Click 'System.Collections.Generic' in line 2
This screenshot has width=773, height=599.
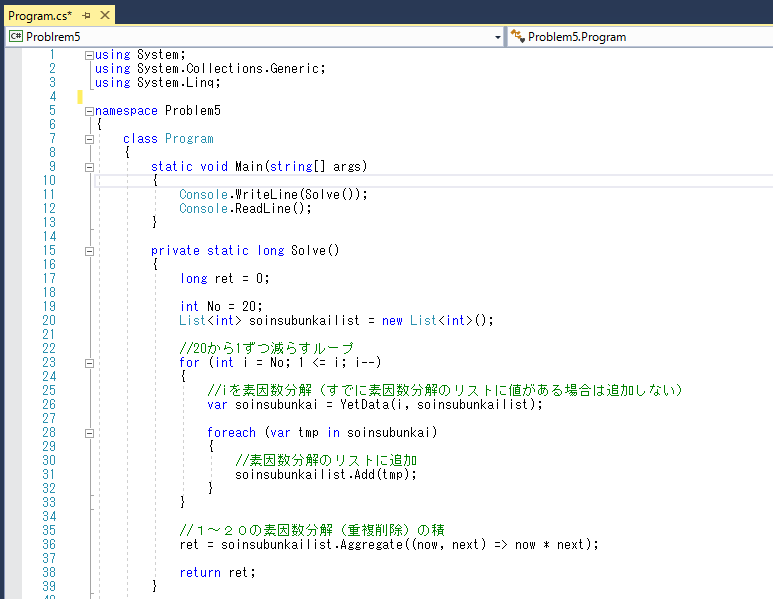click(x=228, y=69)
